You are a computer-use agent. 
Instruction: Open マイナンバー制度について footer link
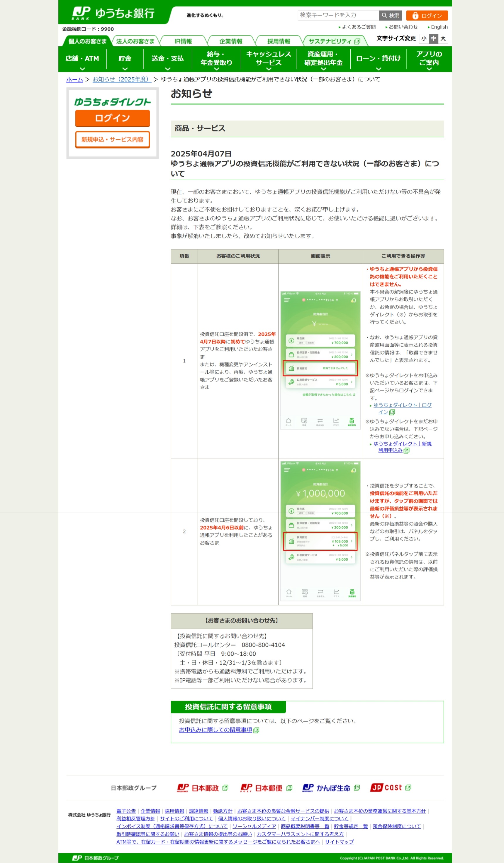tap(320, 819)
